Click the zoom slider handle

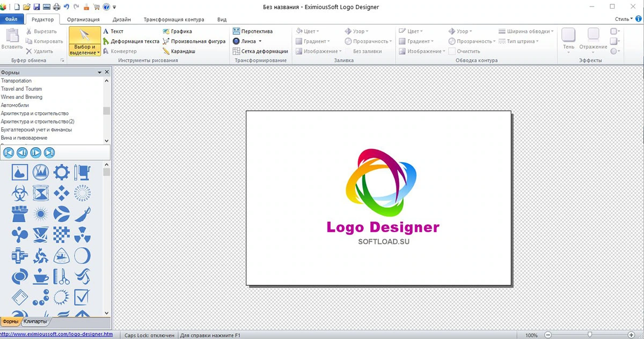pyautogui.click(x=590, y=335)
